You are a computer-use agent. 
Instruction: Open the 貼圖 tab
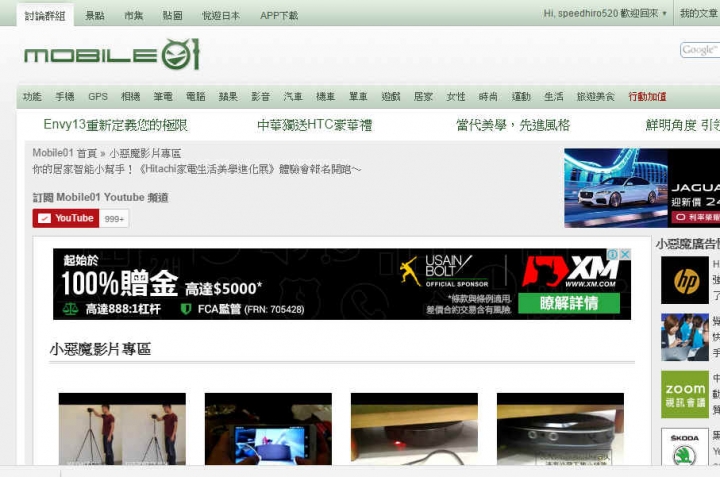coord(173,16)
